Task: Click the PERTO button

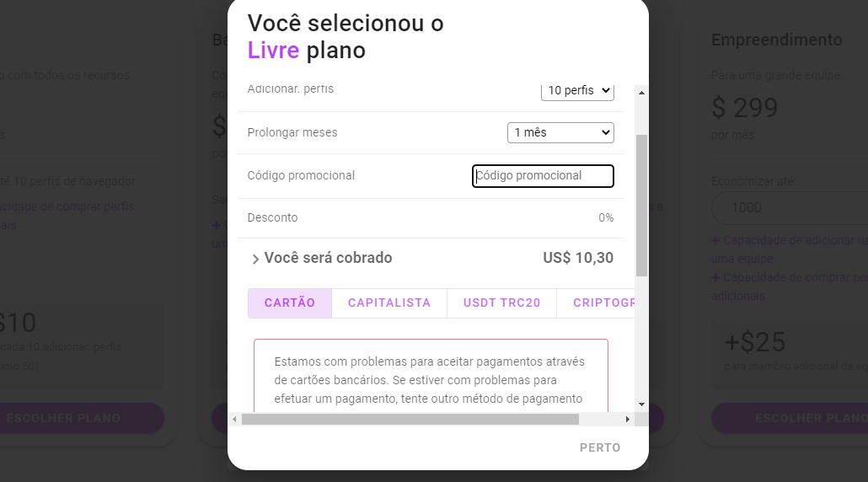Action: point(600,447)
